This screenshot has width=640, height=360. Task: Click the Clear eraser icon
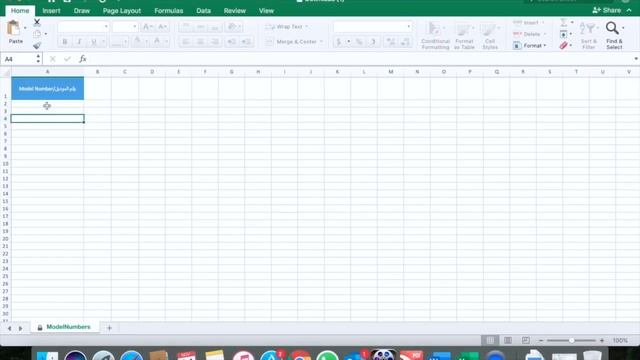[564, 46]
